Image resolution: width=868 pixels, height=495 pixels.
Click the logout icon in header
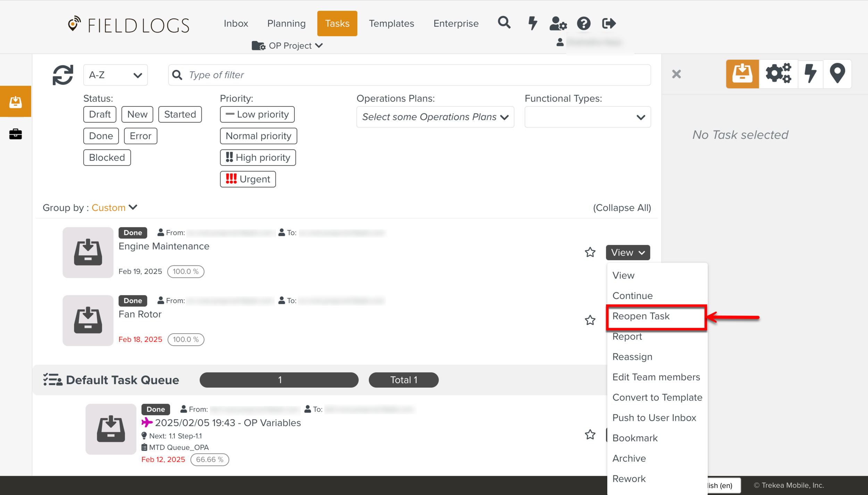click(609, 24)
